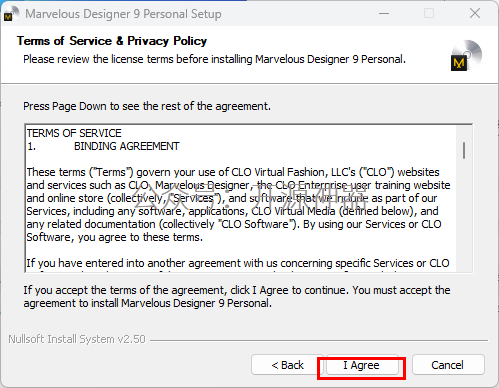The image size is (499, 388).
Task: Click the Nullsoft Install System v2.50 label
Action: 77,339
